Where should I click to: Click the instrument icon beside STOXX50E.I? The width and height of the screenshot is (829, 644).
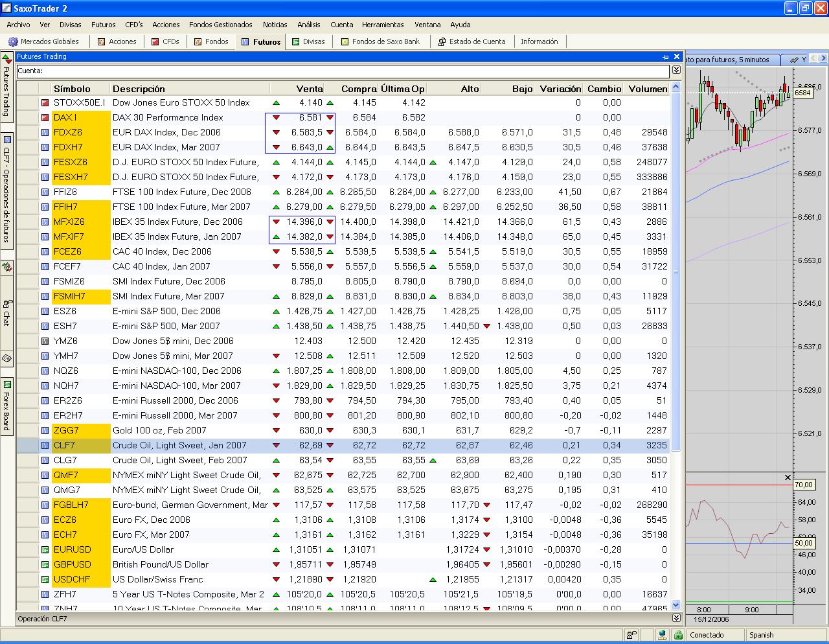[x=45, y=102]
